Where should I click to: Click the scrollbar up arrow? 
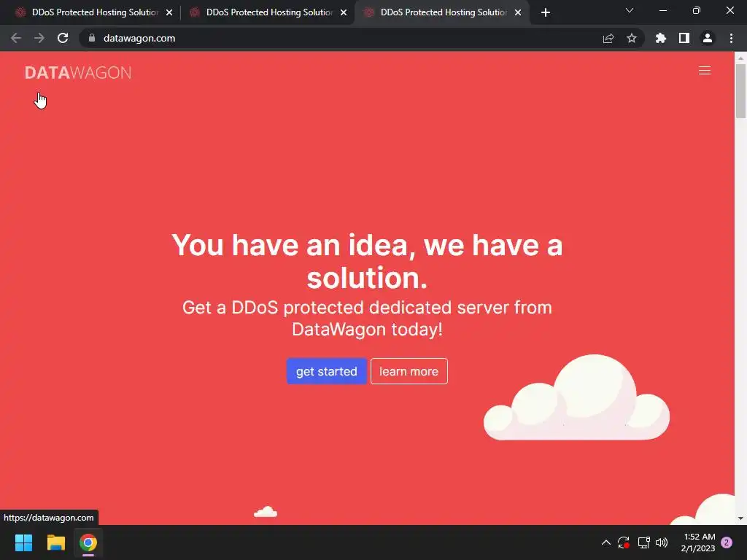740,58
